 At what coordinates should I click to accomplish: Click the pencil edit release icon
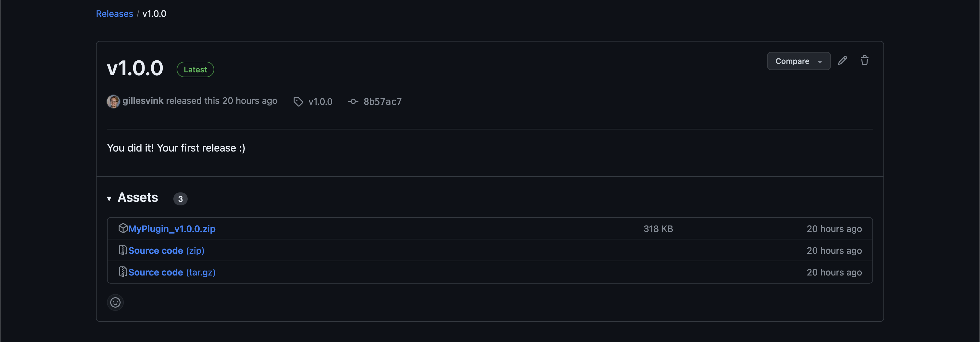pos(842,61)
